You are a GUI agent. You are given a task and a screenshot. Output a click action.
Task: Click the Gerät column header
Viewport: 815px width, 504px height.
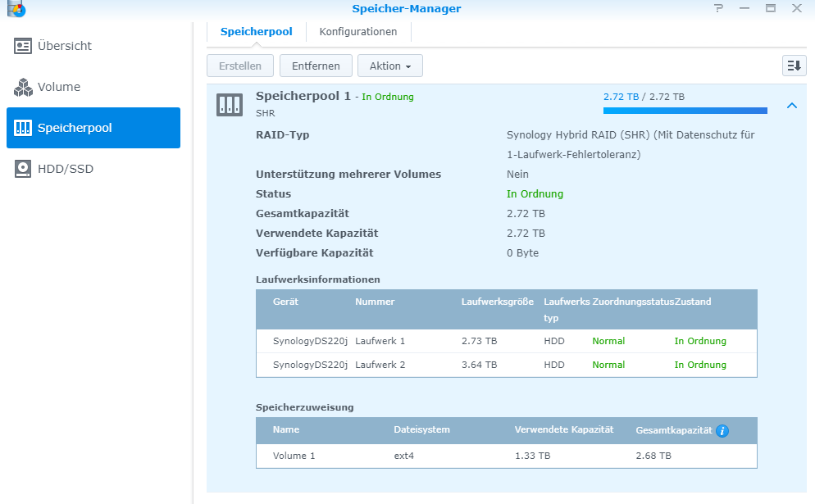286,302
